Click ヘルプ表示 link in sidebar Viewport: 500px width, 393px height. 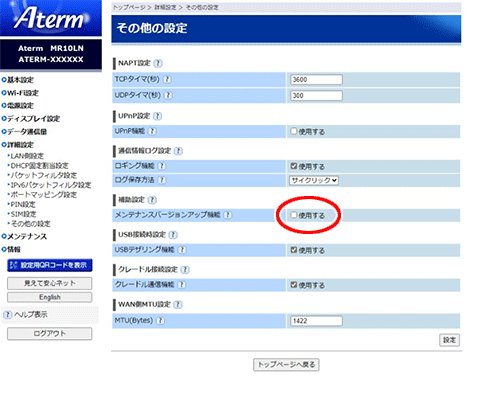pyautogui.click(x=31, y=314)
